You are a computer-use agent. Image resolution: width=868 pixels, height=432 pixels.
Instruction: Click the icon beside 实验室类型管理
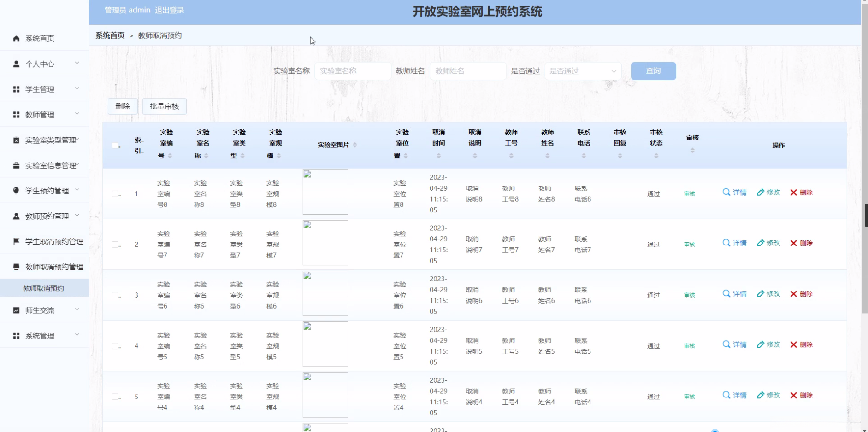[x=16, y=140]
